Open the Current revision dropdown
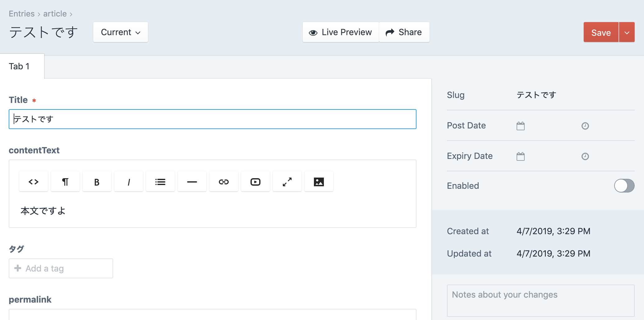The width and height of the screenshot is (644, 320). tap(121, 32)
